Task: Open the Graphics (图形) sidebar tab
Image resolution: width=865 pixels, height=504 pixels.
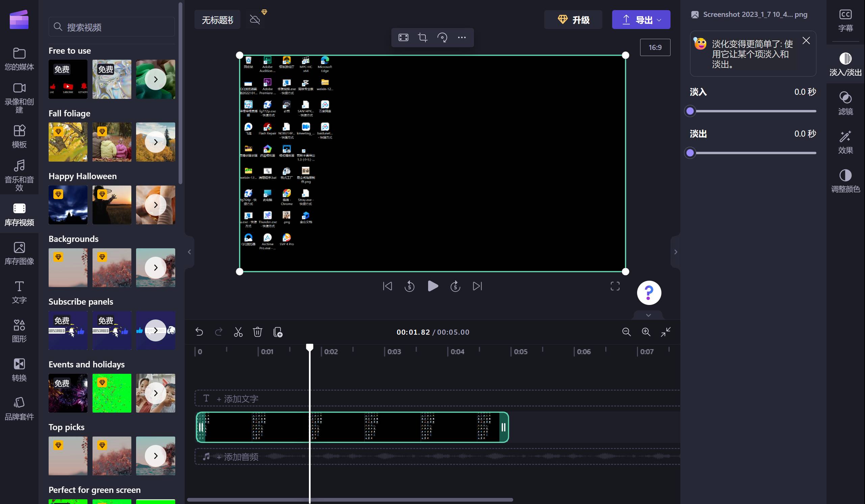Action: 19,331
